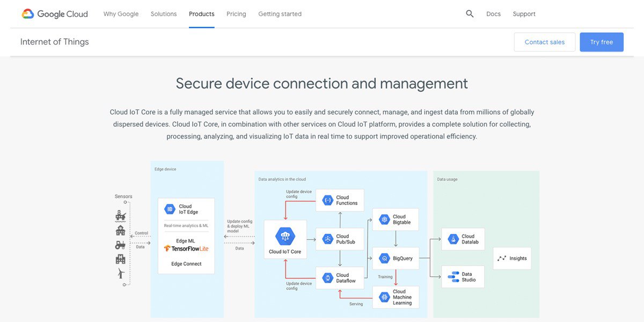Click Update config & deploy ML model text

[x=240, y=226]
